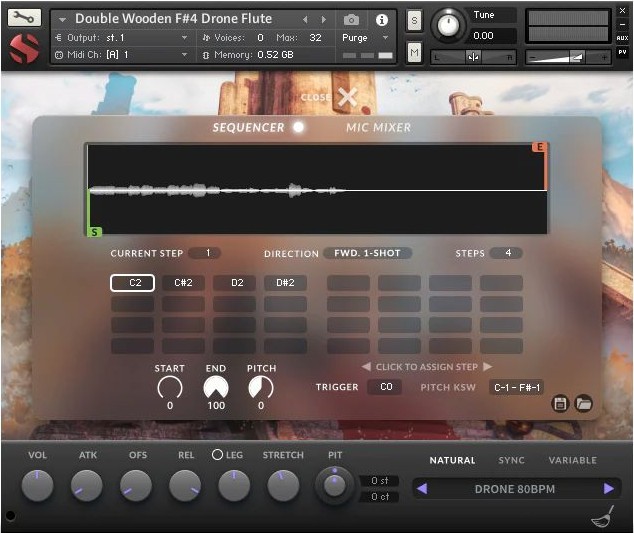Go to previous instrument preset arrow
Viewport: 634px width, 533px height.
[x=305, y=19]
